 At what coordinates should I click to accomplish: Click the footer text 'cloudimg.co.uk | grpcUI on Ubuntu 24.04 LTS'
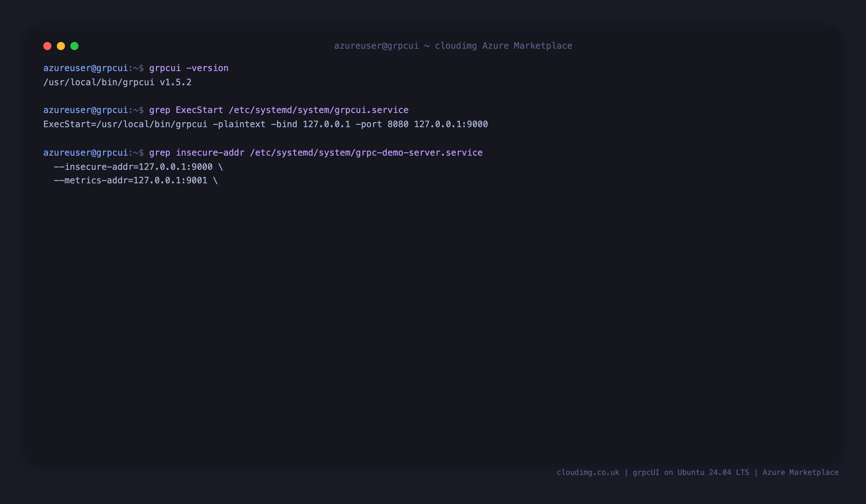pyautogui.click(x=653, y=473)
